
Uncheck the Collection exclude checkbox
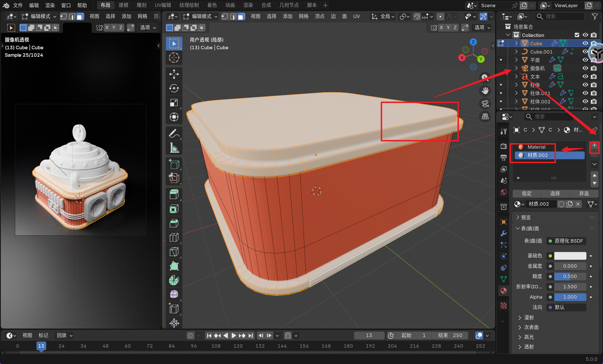577,35
